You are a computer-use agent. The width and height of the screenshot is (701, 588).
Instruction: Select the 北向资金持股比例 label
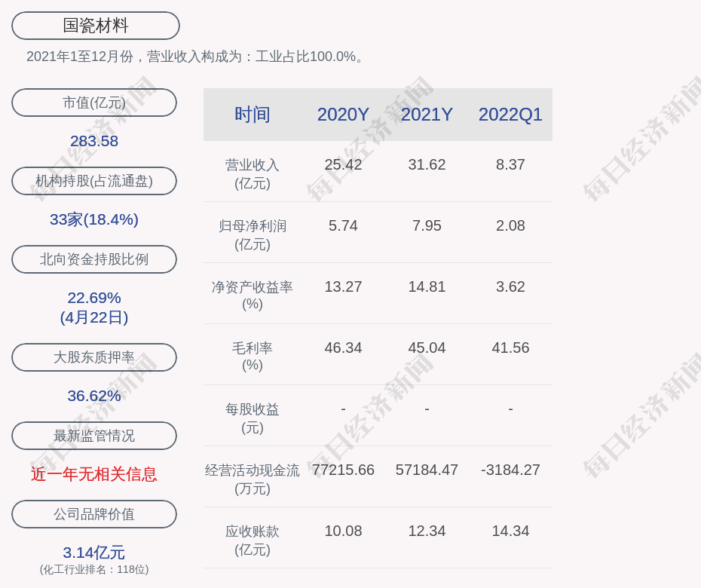[94, 259]
